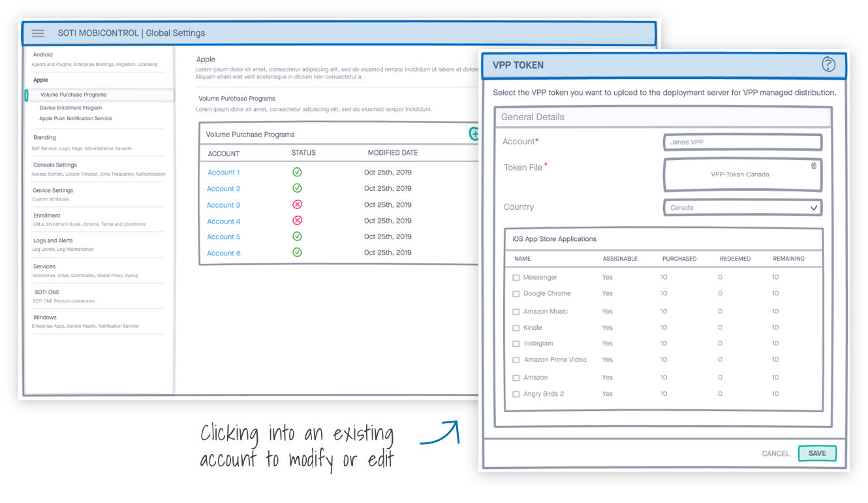This screenshot has width=868, height=503.
Task: Click the VPP Token help icon
Action: click(x=828, y=64)
